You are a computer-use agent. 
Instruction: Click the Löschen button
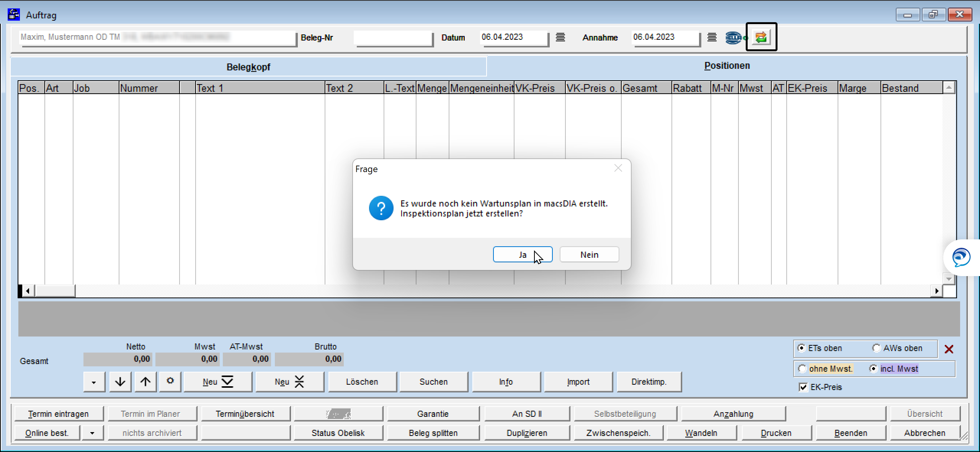click(x=362, y=382)
